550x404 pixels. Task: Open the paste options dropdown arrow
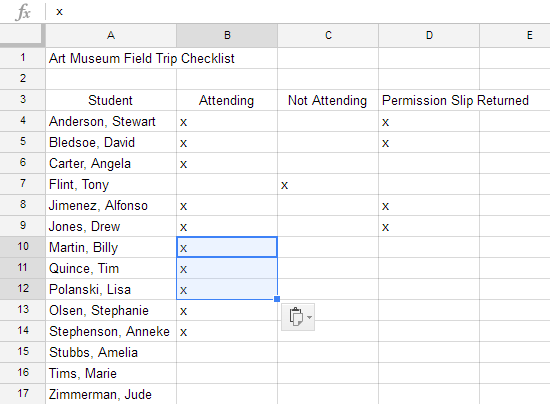(309, 317)
